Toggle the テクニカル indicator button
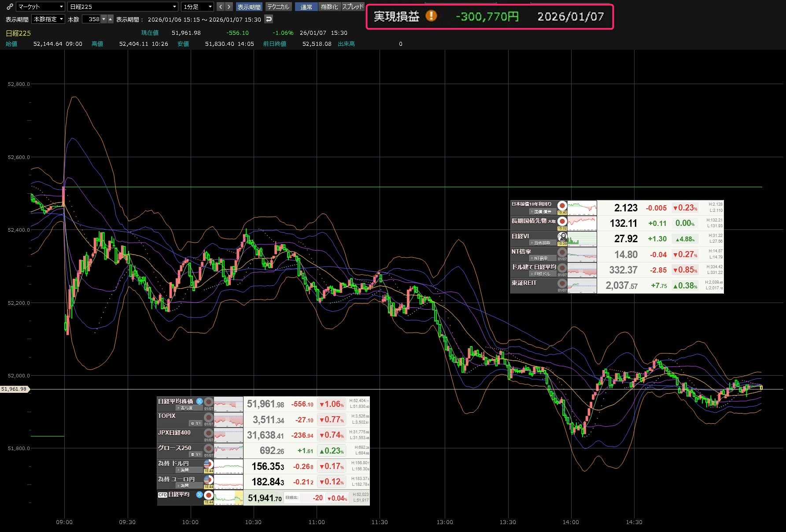The height and width of the screenshot is (532, 786). coord(278,7)
